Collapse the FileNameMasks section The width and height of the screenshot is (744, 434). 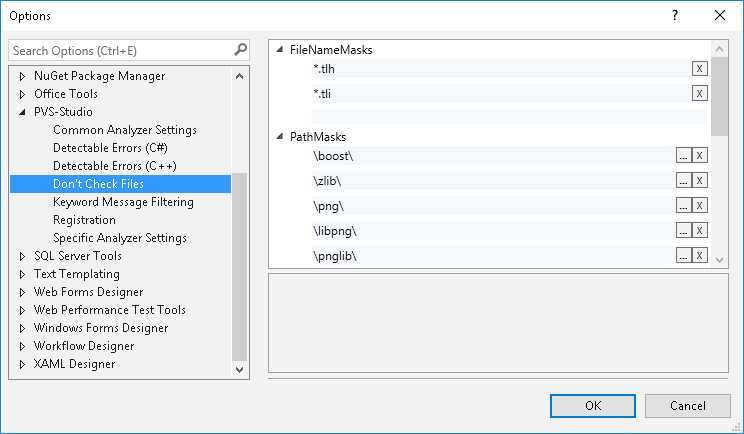280,50
